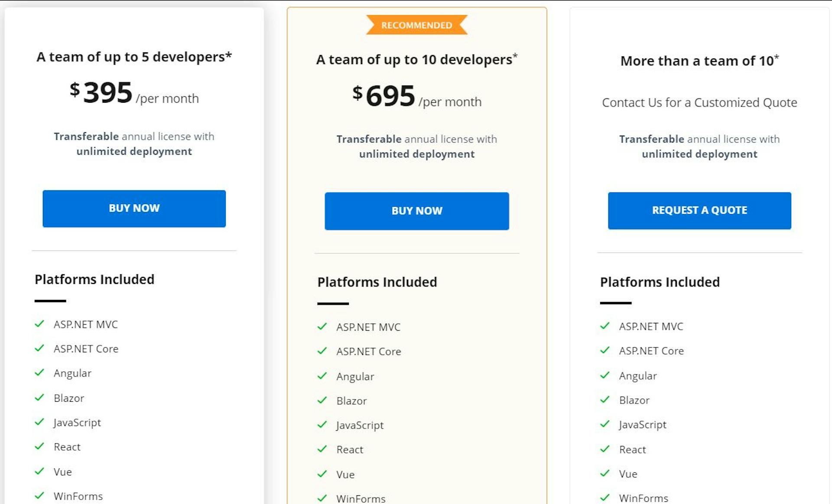Click the ASP.NET Core checkmark in the middle column
Screen dimensions: 832x504
click(322, 351)
